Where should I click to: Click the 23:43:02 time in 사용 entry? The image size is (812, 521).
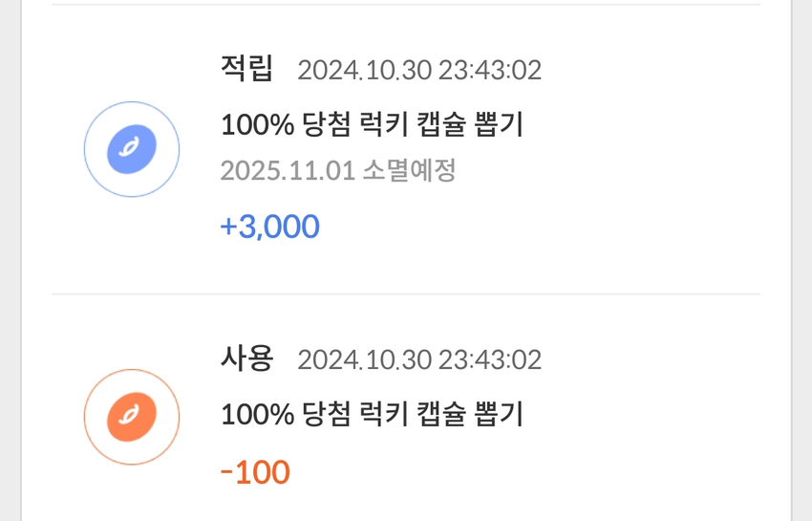coord(490,359)
